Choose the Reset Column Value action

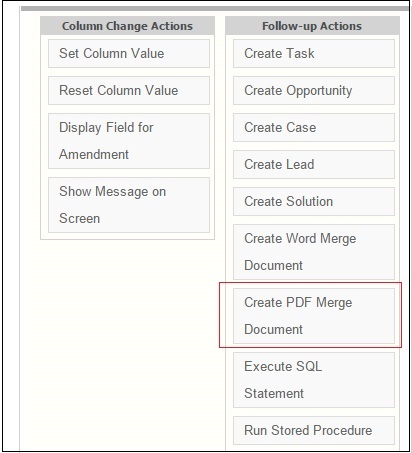click(129, 90)
